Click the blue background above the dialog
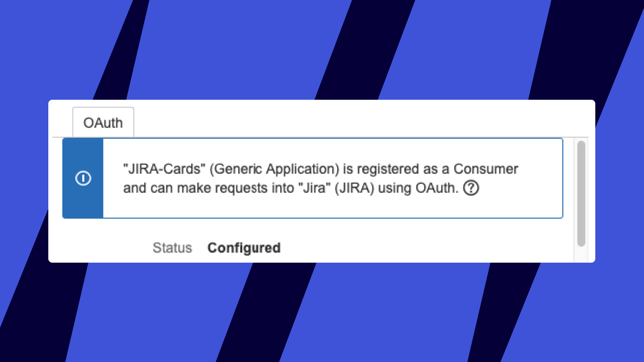Screen dimensions: 644x362 [x=242, y=48]
